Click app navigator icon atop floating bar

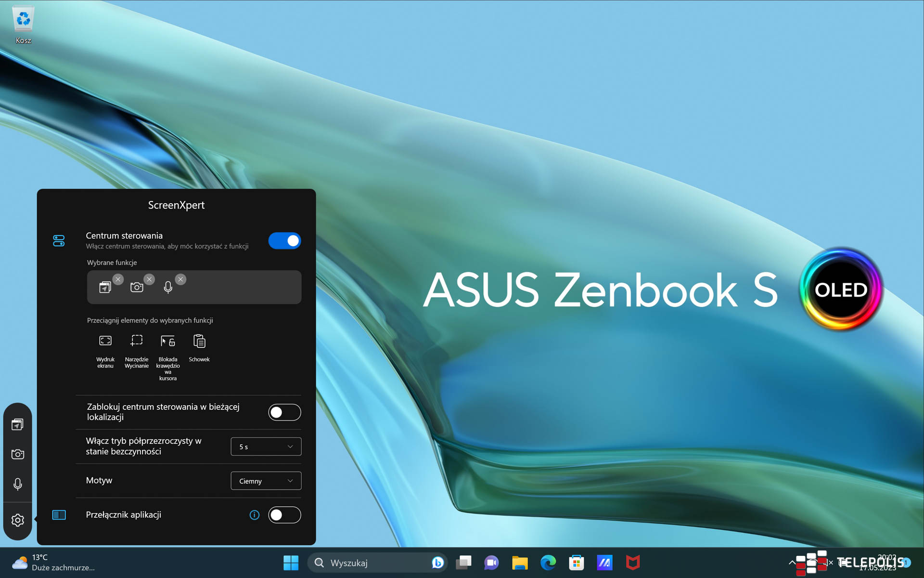(18, 424)
